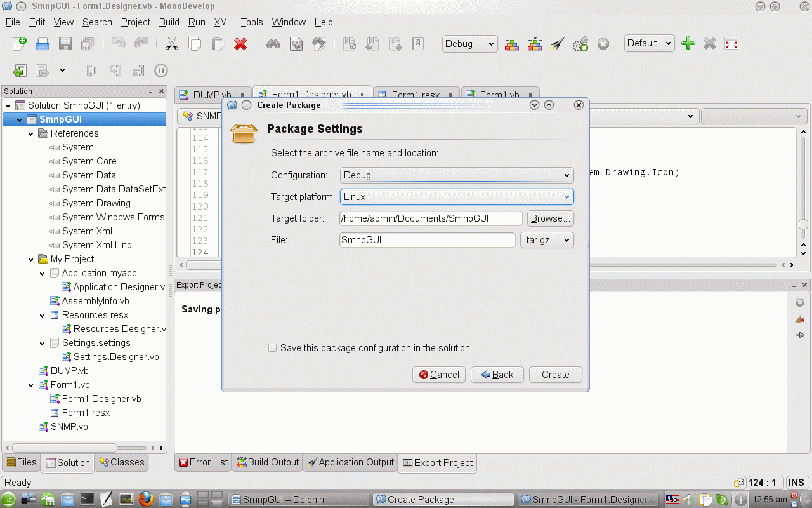
Task: Open the Tools menu
Action: coord(252,22)
